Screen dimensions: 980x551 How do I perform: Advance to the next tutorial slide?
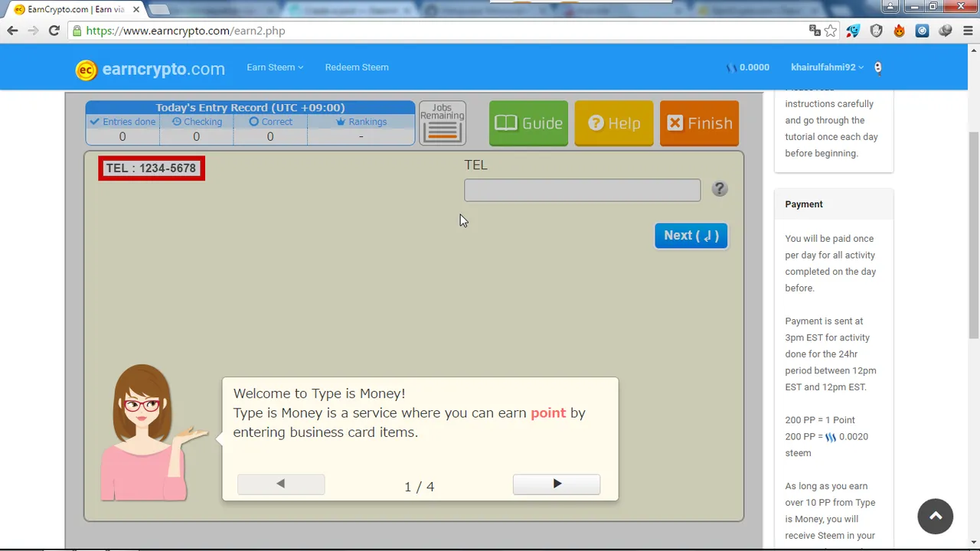[557, 484]
